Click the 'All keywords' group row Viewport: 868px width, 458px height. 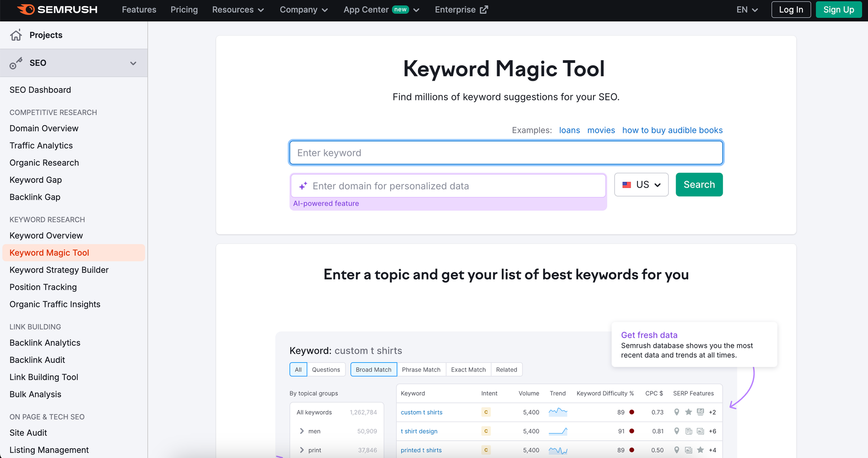pos(337,412)
